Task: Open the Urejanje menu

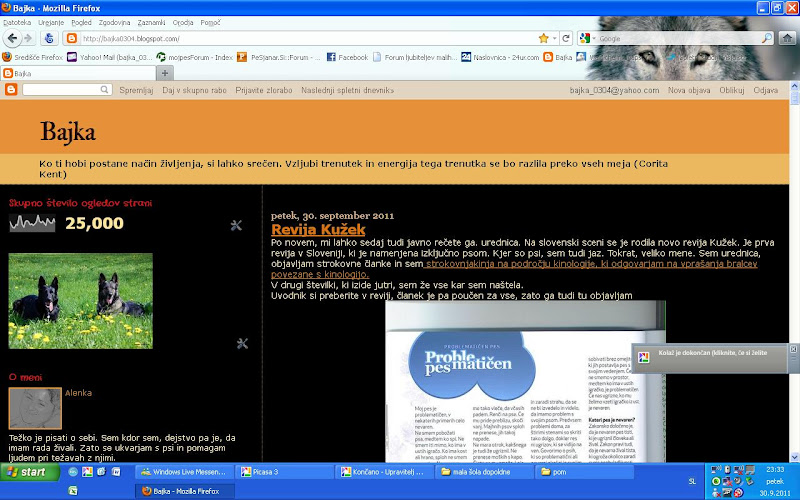Action: click(51, 22)
